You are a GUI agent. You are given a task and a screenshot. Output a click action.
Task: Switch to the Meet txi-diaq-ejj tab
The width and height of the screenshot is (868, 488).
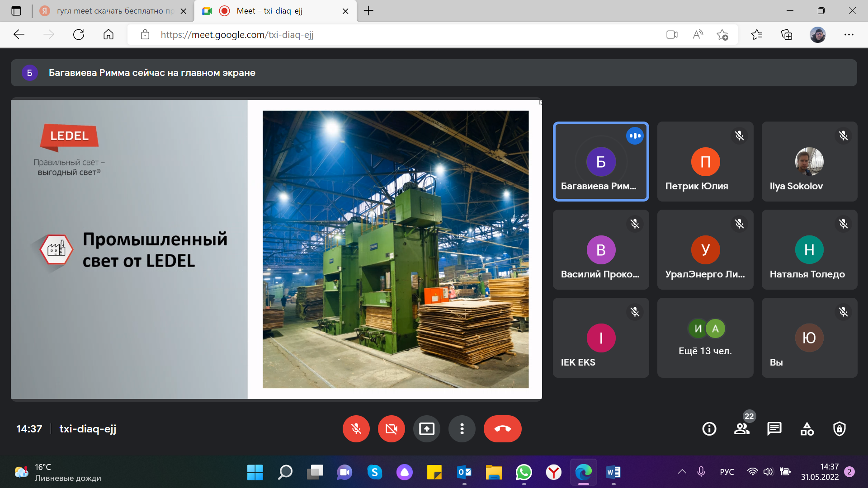pos(270,11)
